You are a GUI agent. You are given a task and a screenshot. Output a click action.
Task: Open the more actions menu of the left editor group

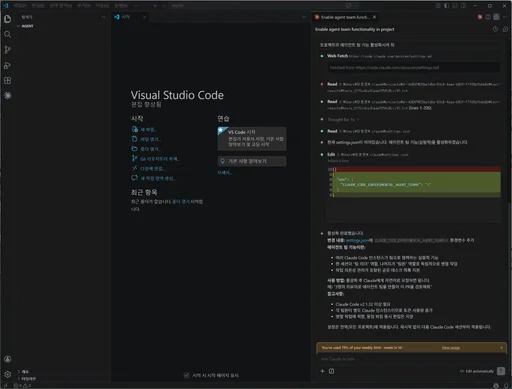(x=304, y=17)
